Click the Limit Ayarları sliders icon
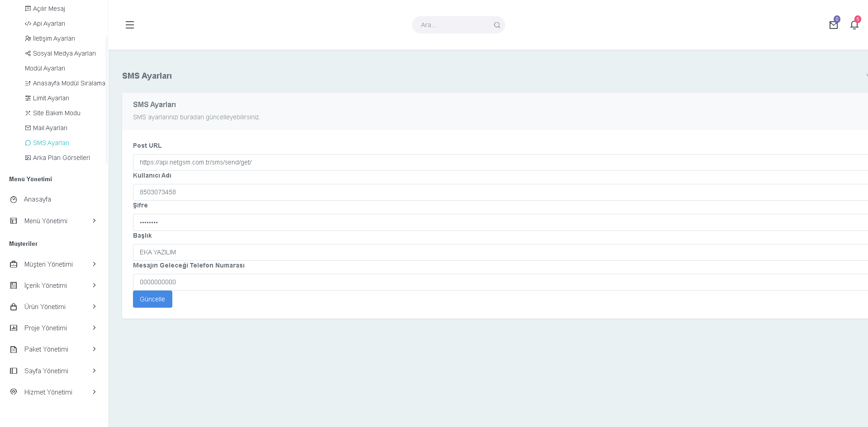868x427 pixels. click(28, 98)
